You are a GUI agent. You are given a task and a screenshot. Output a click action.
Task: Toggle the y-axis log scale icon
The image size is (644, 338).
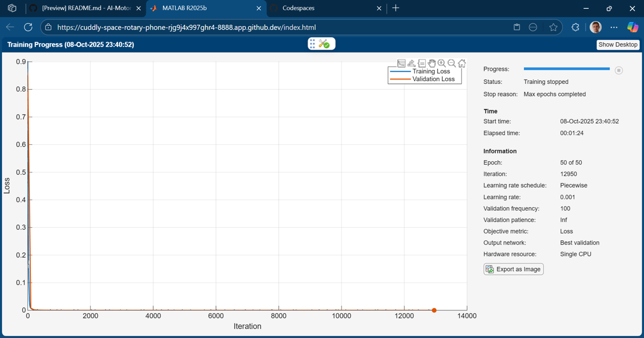coord(401,63)
